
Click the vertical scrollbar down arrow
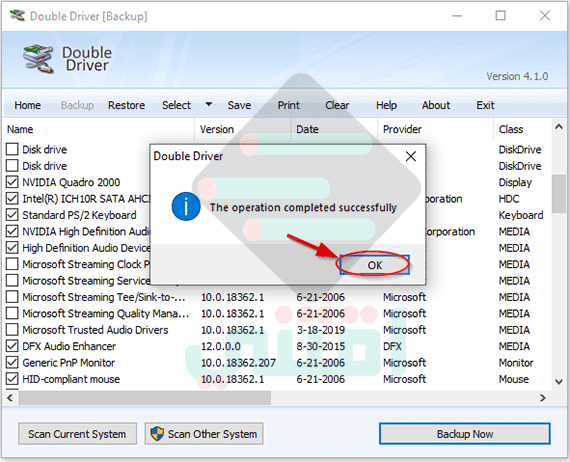point(559,382)
